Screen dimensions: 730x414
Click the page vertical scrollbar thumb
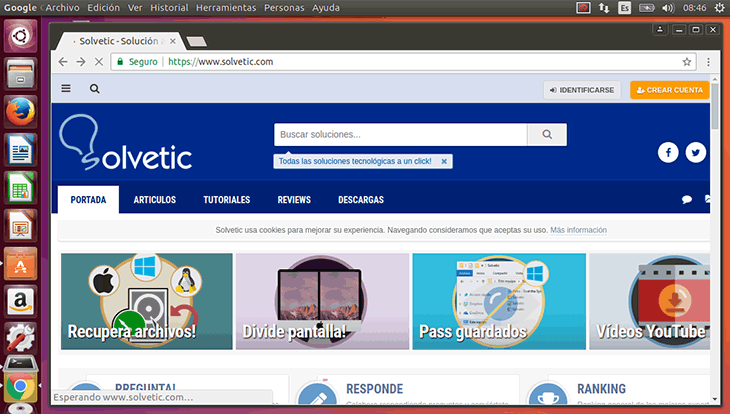[715, 106]
